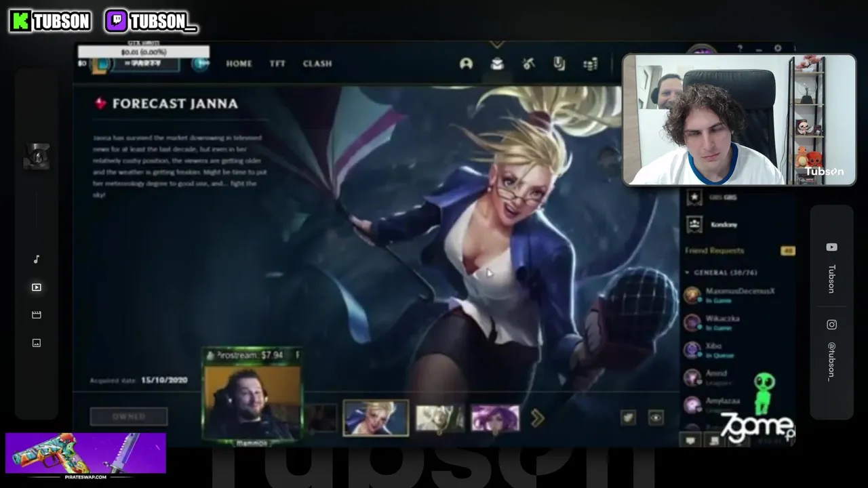Switch to the TFT tab
This screenshot has width=868, height=488.
tap(277, 64)
